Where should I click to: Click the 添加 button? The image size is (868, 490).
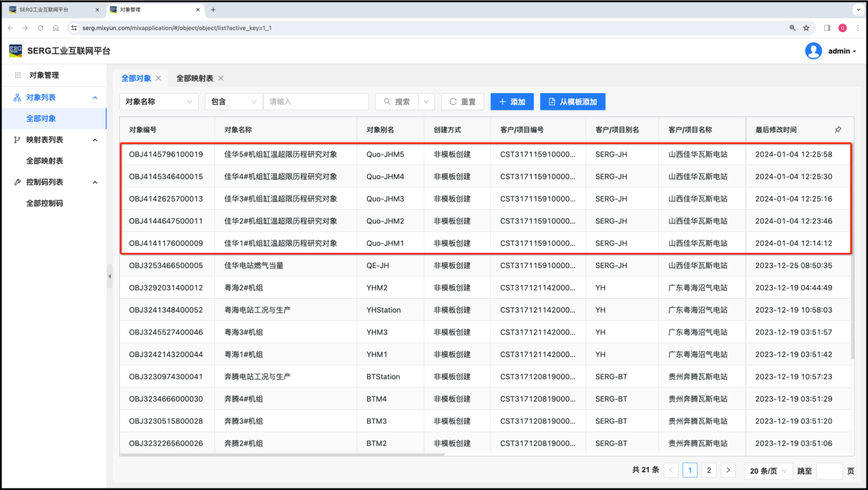coord(512,101)
